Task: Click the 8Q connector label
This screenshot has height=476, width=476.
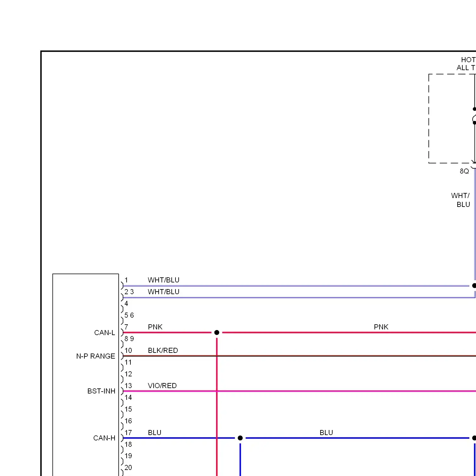Action: tap(464, 171)
